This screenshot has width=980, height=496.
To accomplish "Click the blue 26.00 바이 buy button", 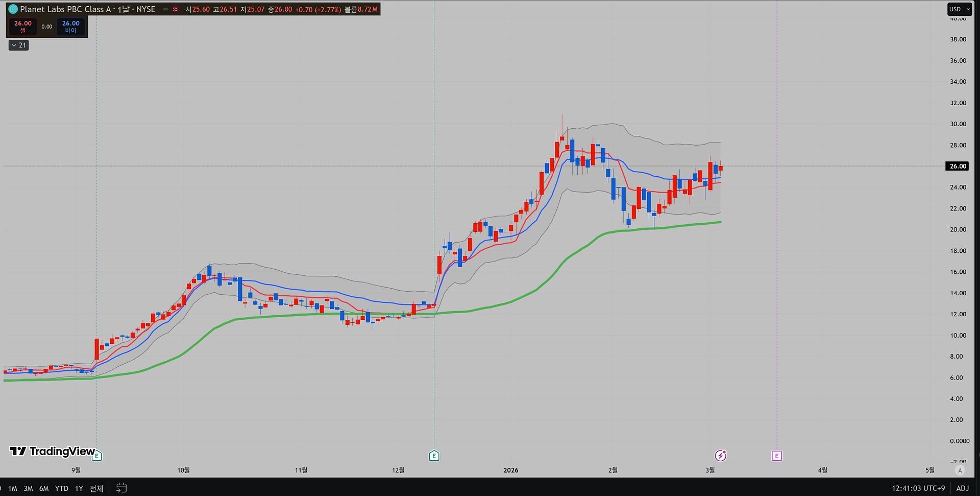I will [x=71, y=27].
